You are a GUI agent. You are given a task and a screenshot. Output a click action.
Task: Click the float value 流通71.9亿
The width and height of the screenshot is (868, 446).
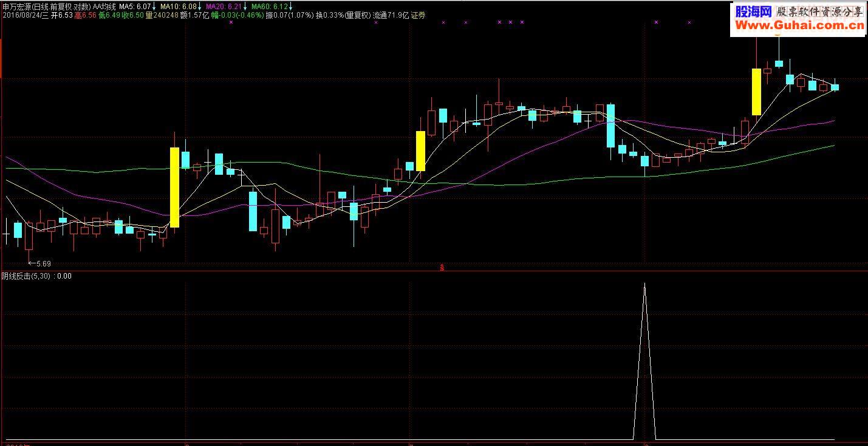391,15
